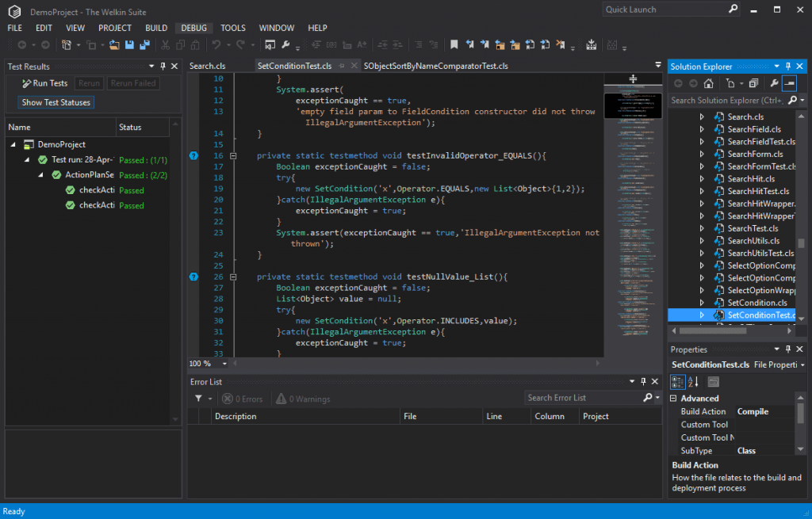Toggle bookmark with the Bookmark icon
The image size is (812, 519).
454,45
